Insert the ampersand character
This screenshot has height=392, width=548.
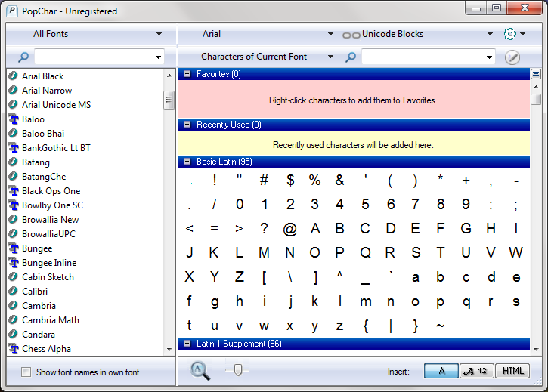[339, 181]
